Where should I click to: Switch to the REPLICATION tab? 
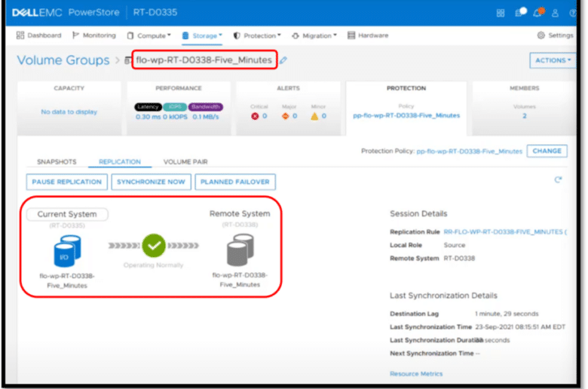tap(120, 161)
